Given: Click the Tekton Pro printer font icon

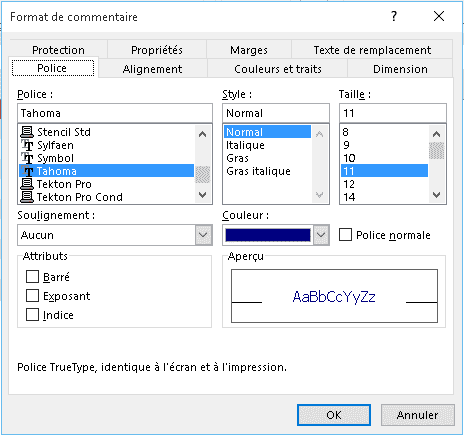Looking at the screenshot, I should [x=27, y=184].
